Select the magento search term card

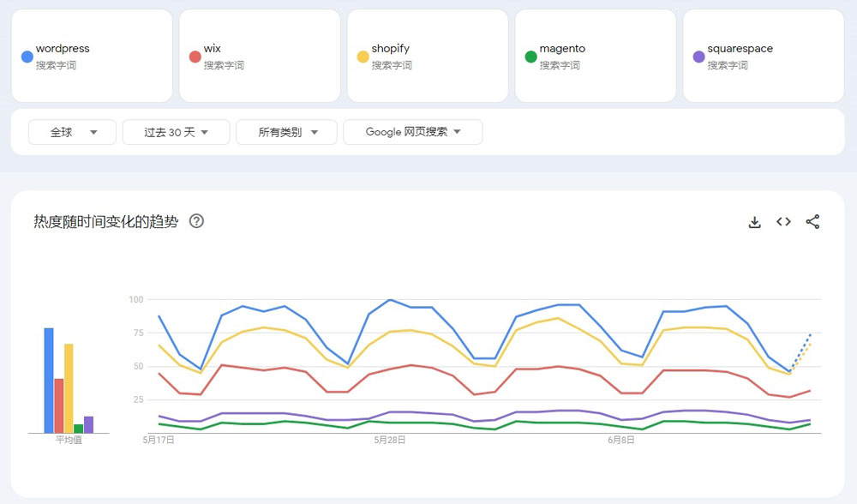coord(596,56)
